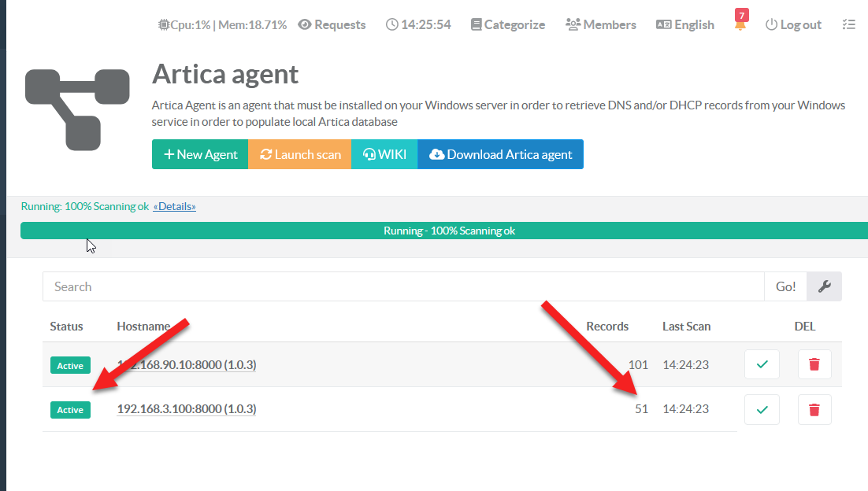868x491 pixels.
Task: Click the Cpu and Mem usage indicator
Action: [223, 24]
